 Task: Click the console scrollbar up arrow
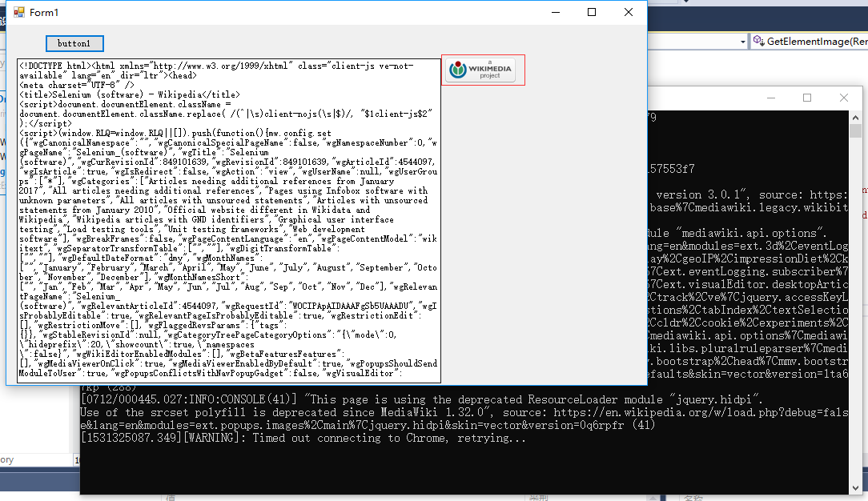point(855,118)
